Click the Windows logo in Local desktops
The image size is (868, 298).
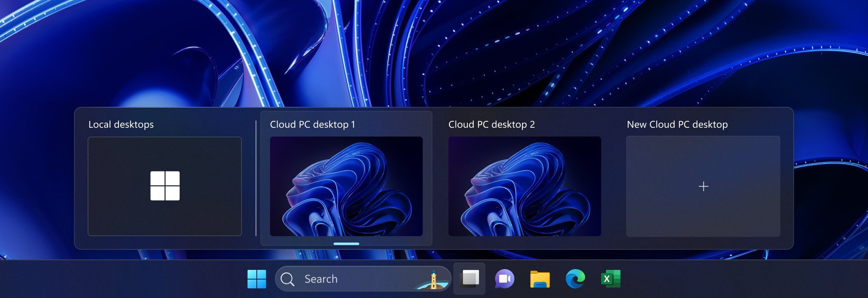click(165, 186)
